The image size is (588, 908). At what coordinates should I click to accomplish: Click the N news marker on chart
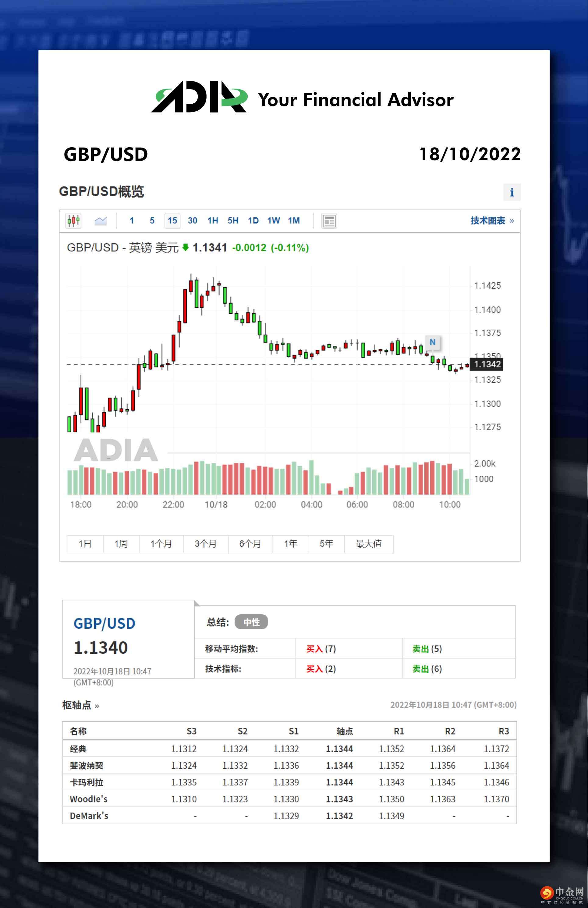[432, 342]
